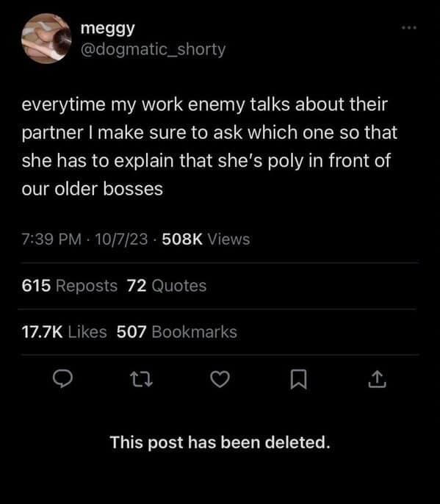Open the three-dot more options menu

point(409,28)
